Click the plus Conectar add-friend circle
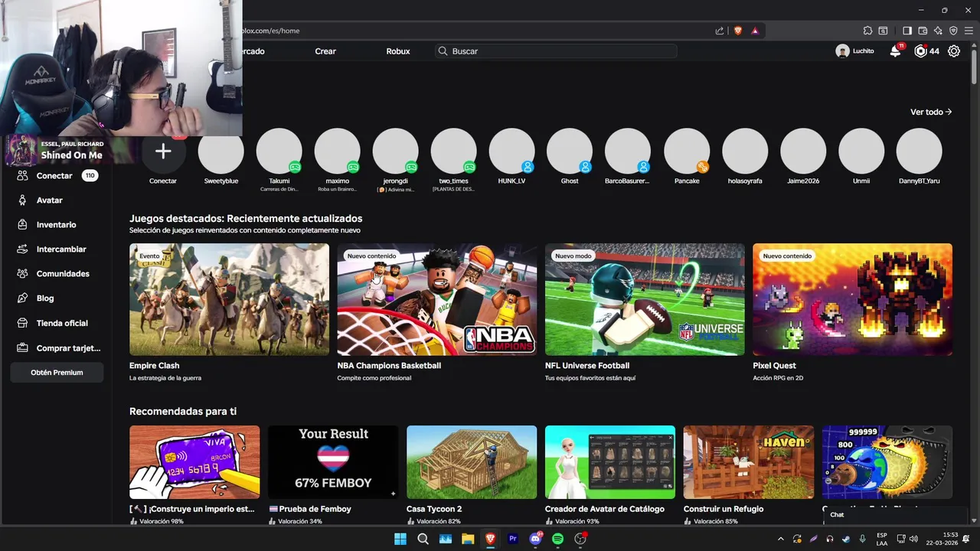Image resolution: width=980 pixels, height=551 pixels. [x=163, y=151]
